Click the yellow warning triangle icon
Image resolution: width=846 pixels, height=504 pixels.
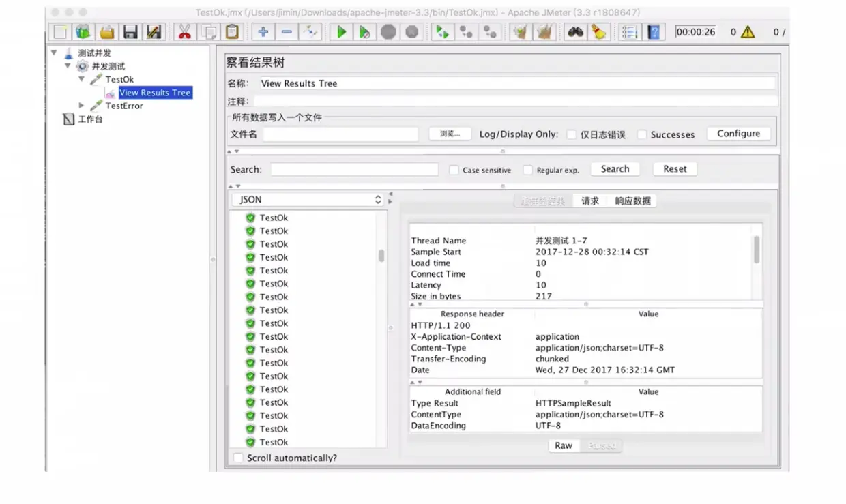748,32
